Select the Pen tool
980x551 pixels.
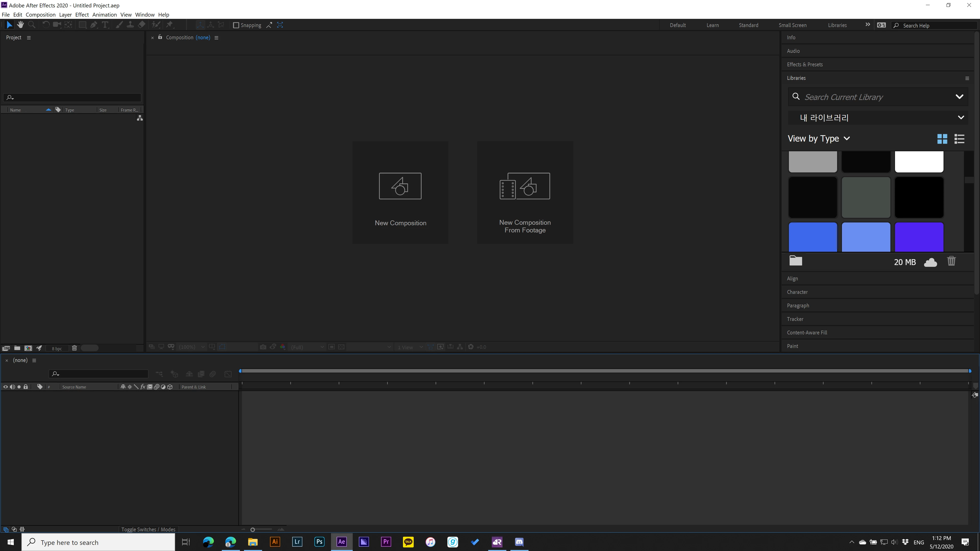[94, 25]
